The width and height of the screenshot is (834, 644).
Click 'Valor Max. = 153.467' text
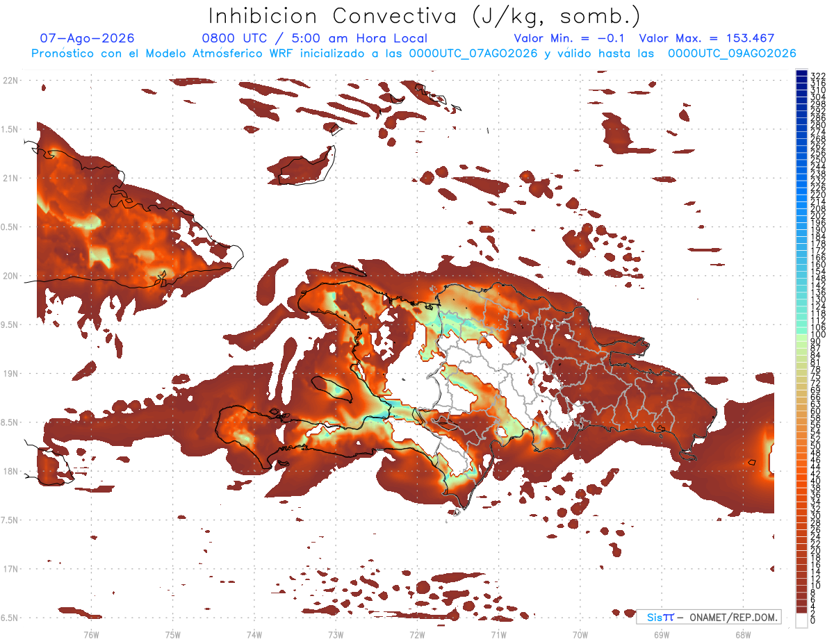tap(707, 38)
